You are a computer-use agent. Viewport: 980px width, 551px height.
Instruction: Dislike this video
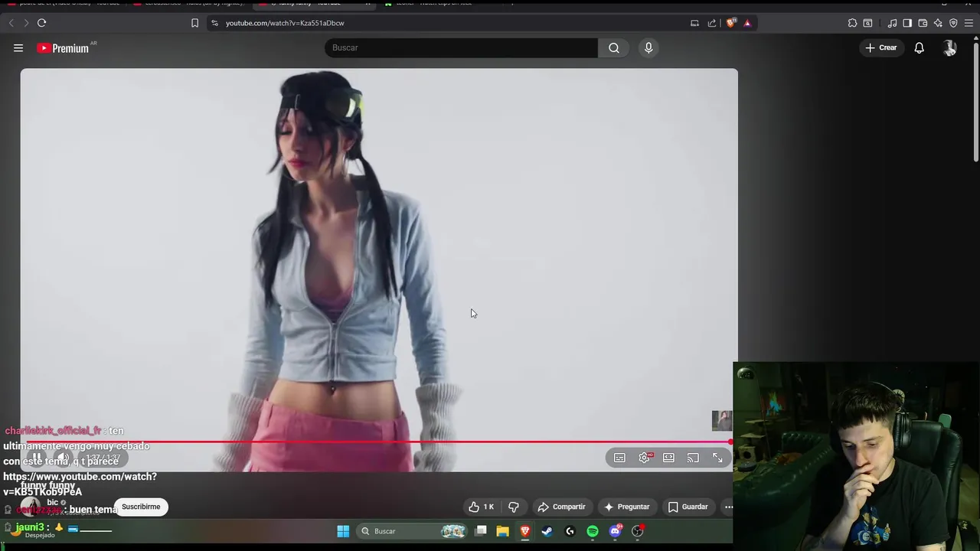point(514,507)
